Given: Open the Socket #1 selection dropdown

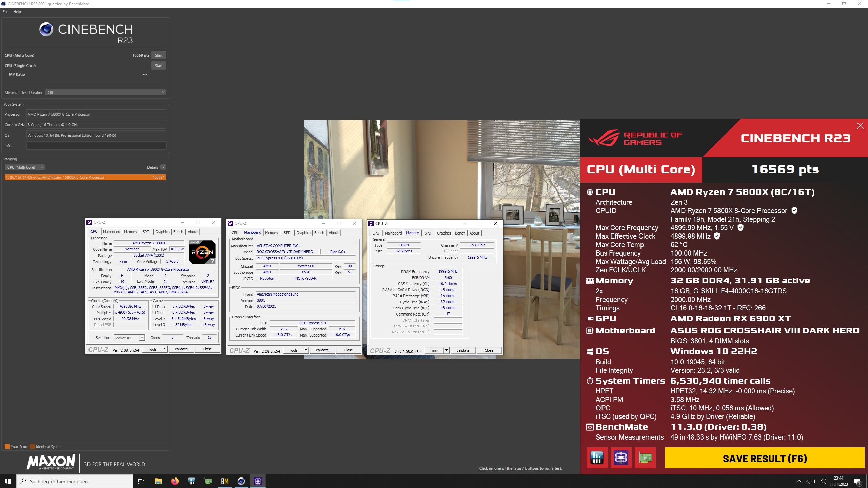Looking at the screenshot, I should [x=129, y=338].
